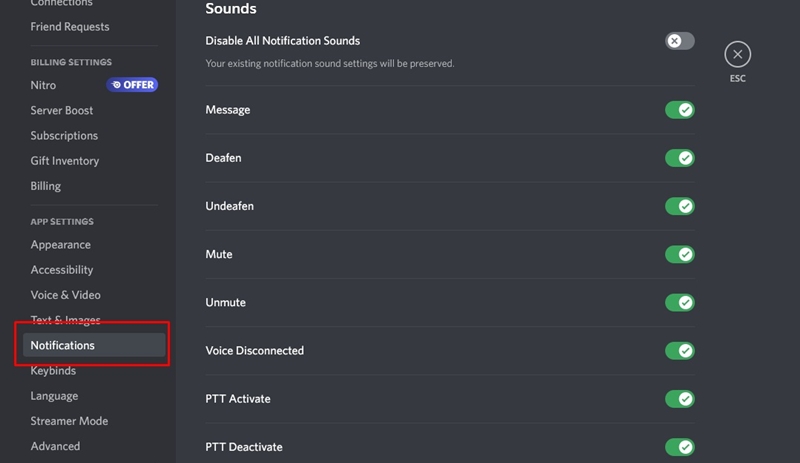Turn off PTT Activate sound
The height and width of the screenshot is (463, 800).
point(680,399)
